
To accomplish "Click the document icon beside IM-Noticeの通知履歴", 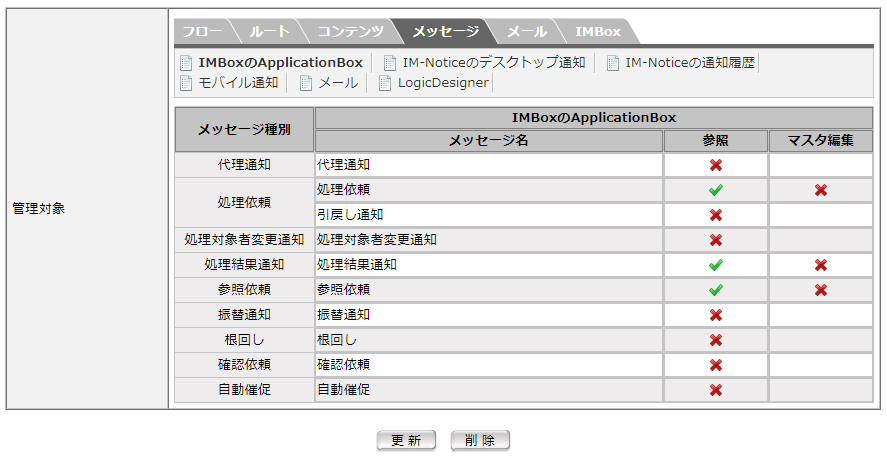I will pyautogui.click(x=613, y=63).
